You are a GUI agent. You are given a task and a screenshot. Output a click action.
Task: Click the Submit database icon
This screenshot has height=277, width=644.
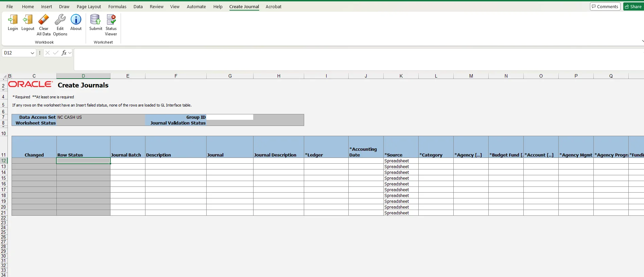[95, 20]
